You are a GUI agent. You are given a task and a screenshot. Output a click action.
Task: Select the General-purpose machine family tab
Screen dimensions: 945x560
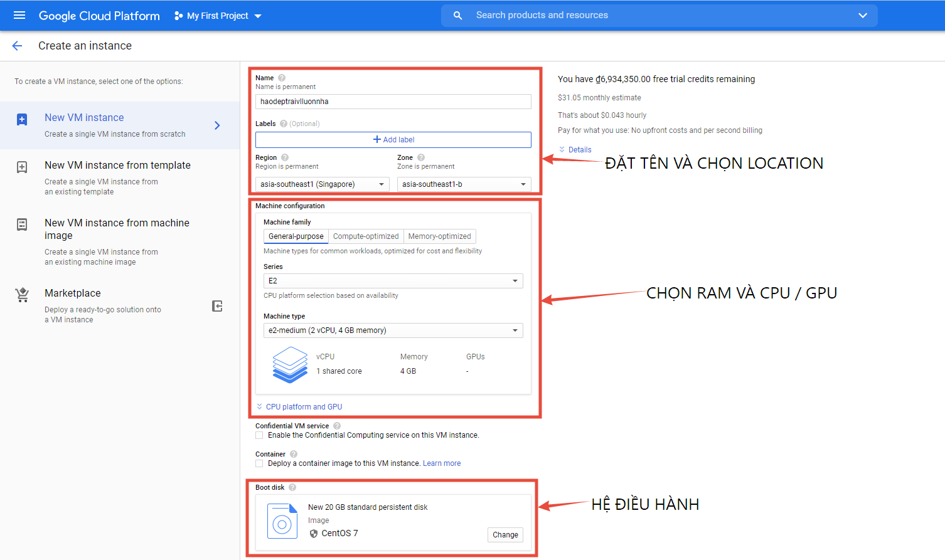[x=296, y=236]
